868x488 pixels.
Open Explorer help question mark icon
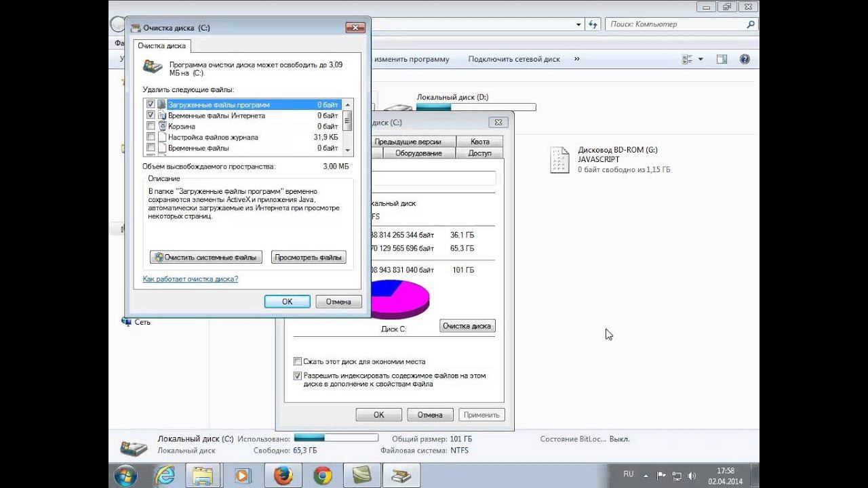[x=745, y=59]
